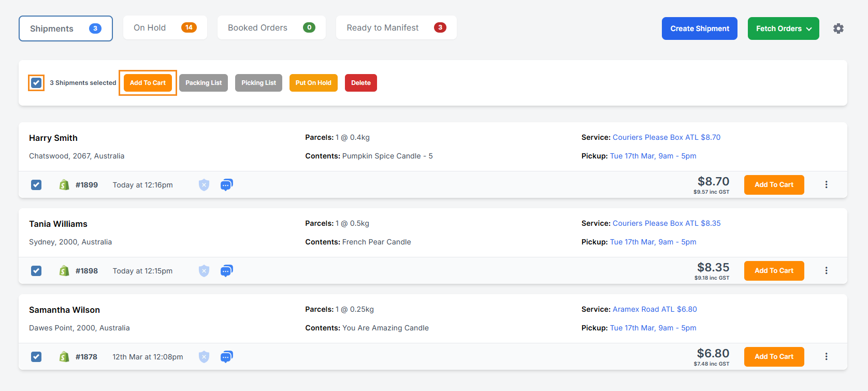Uncheck the select-all shipments checkbox
Screen dimensions: 868x391
pyautogui.click(x=36, y=83)
